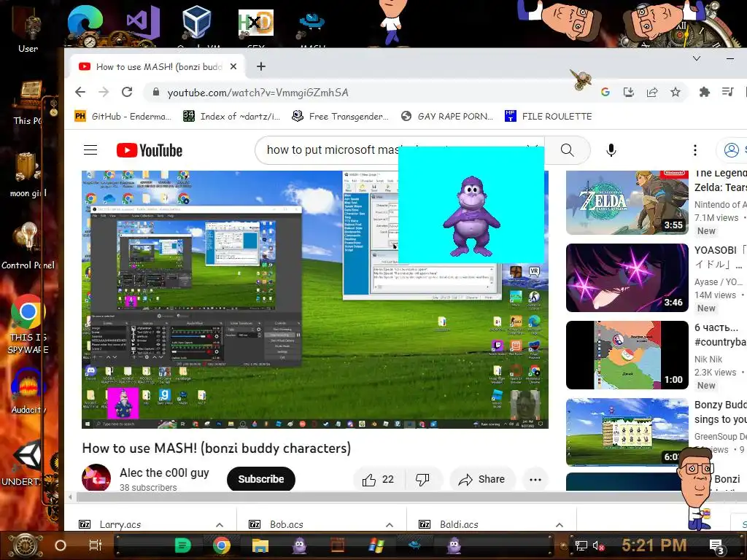Open the THIS IS SPYWARE Chrome shortcut
This screenshot has width=747, height=560.
click(x=28, y=324)
